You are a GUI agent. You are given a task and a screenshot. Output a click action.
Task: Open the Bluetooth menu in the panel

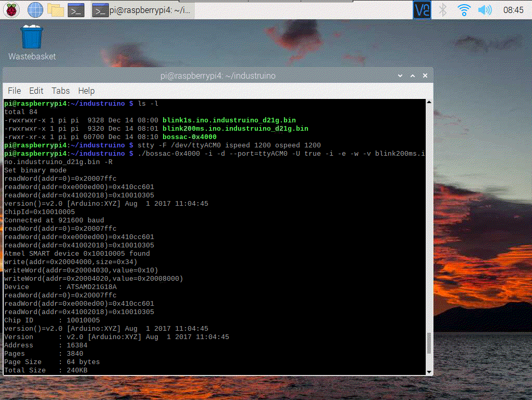443,9
